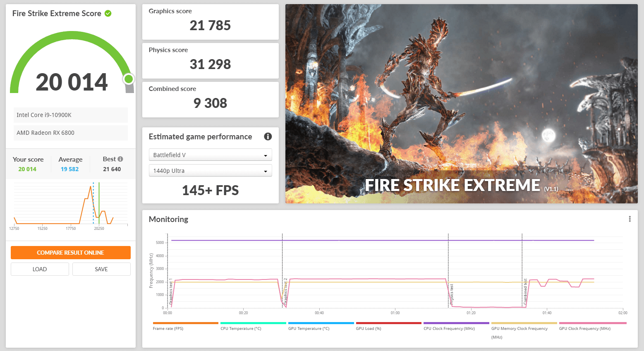Toggle the GPU Load (%) legend series
Viewport: 644px width, 351px height.
click(x=389, y=326)
